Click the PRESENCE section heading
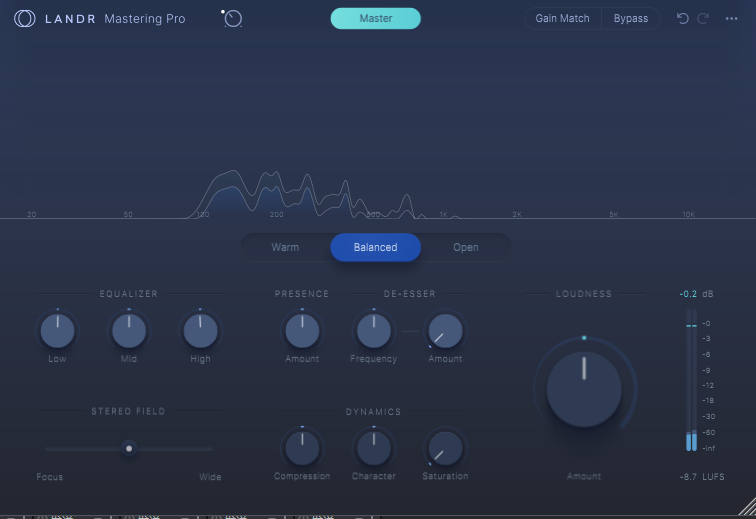 pos(302,294)
